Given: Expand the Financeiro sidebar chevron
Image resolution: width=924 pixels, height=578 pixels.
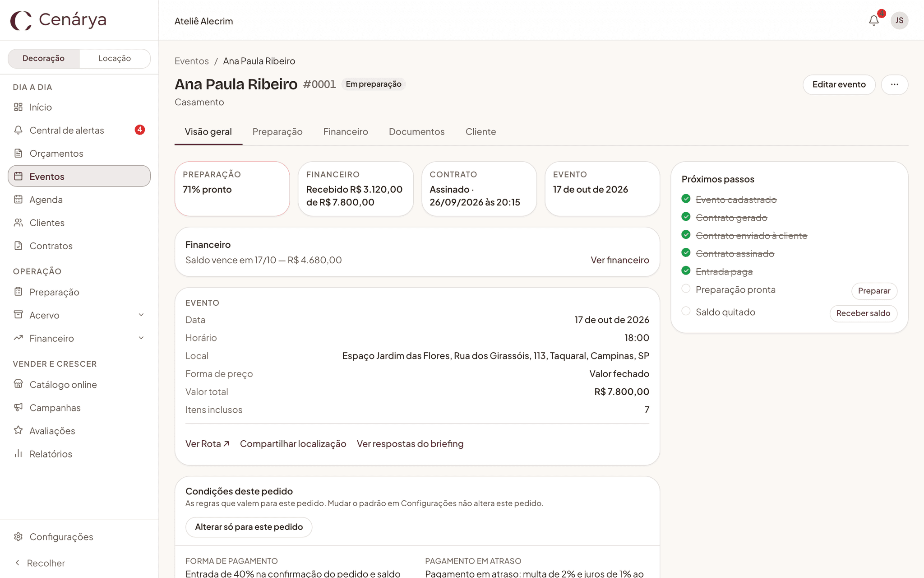Looking at the screenshot, I should click(141, 338).
